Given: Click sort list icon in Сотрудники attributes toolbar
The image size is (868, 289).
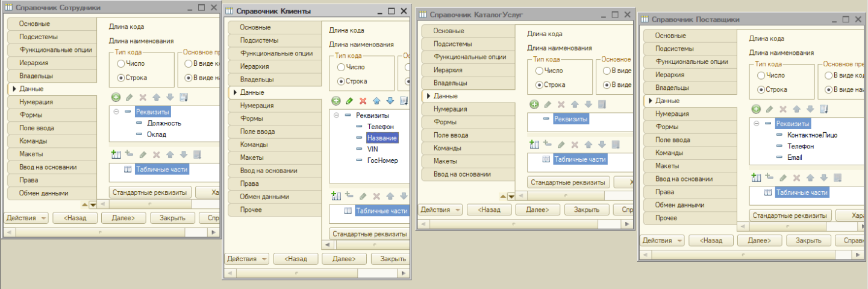Looking at the screenshot, I should click(x=184, y=97).
